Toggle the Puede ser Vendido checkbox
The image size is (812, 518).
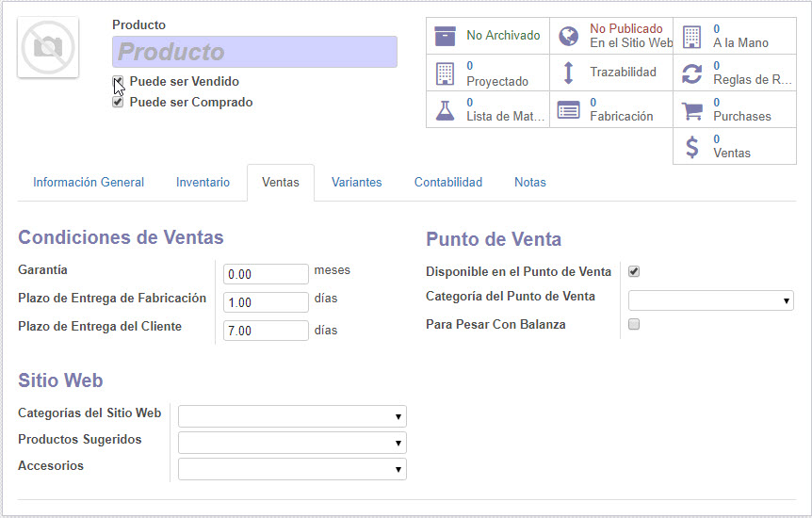tap(118, 82)
